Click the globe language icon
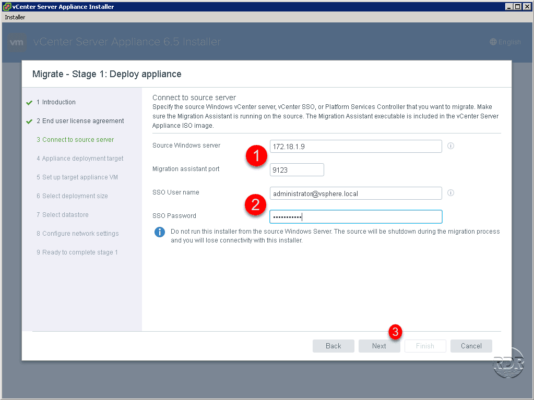The width and height of the screenshot is (534, 400). pyautogui.click(x=493, y=42)
